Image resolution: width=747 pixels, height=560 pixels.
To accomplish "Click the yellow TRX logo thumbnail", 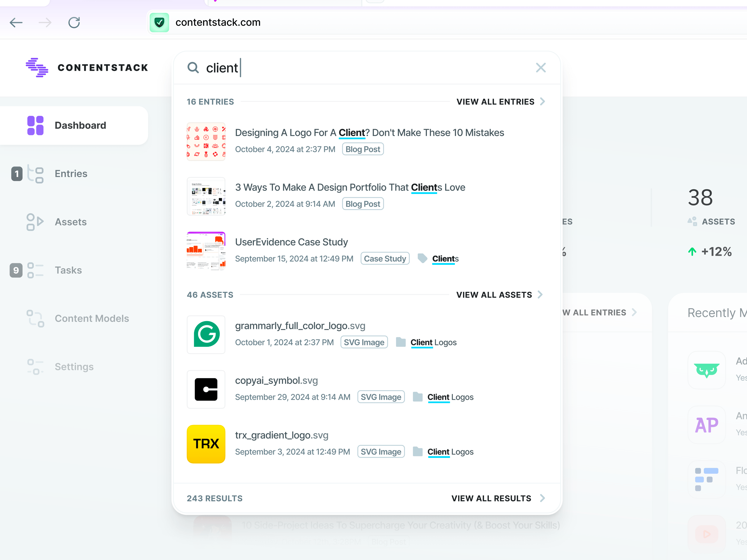I will point(206,444).
